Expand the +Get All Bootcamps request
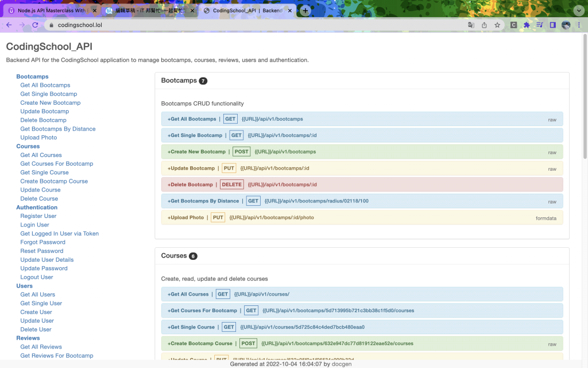The height and width of the screenshot is (368, 588). click(362, 119)
